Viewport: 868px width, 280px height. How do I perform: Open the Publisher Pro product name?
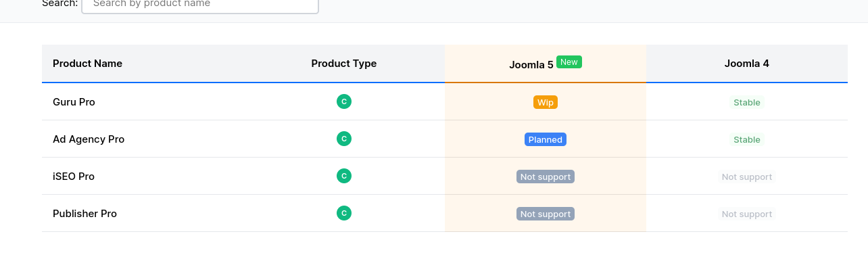[x=85, y=214]
